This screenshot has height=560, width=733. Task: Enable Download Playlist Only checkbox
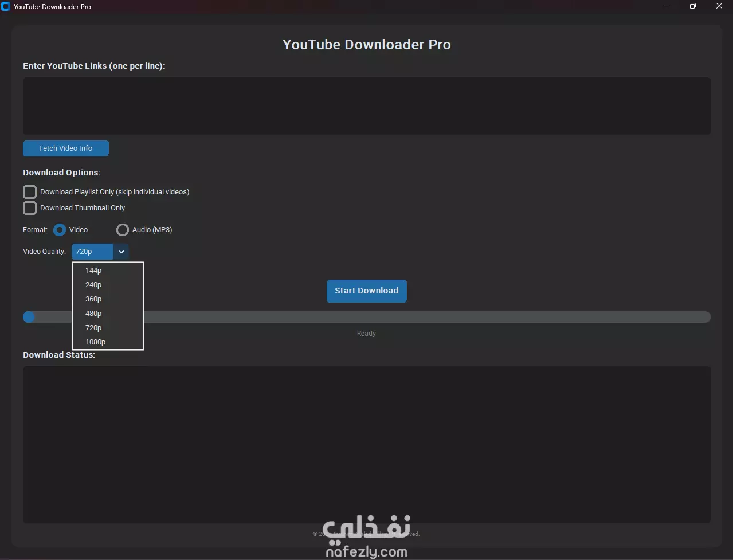(30, 192)
